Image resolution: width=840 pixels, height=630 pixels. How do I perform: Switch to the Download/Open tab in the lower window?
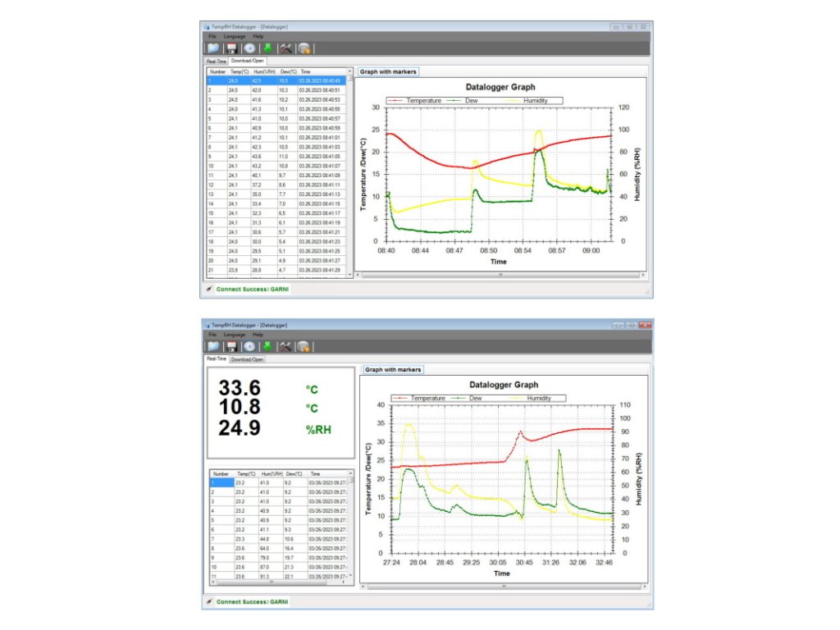[x=247, y=359]
